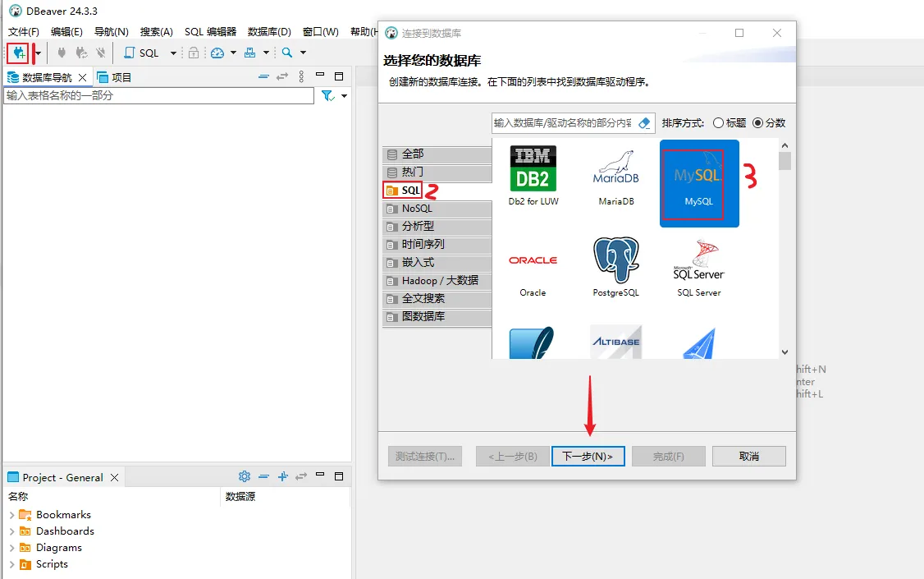
Task: Open the SQL 编辑器 menu
Action: click(210, 32)
